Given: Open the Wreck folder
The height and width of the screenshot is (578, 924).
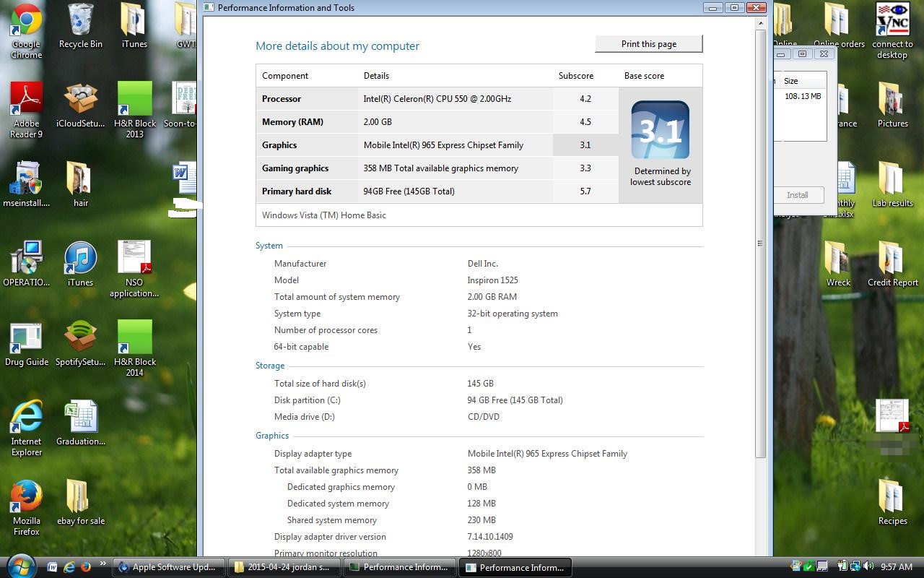Looking at the screenshot, I should [838, 264].
